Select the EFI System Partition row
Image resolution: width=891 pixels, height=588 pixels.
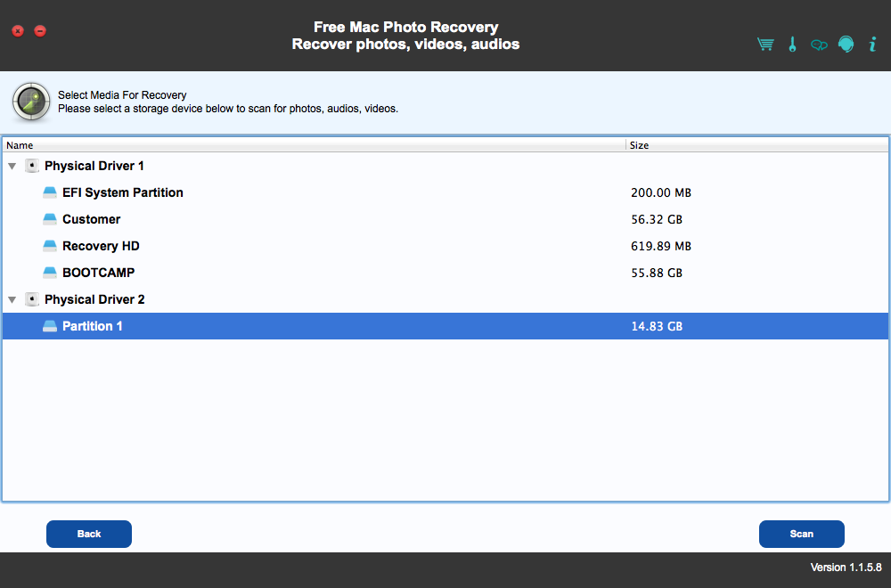(122, 192)
